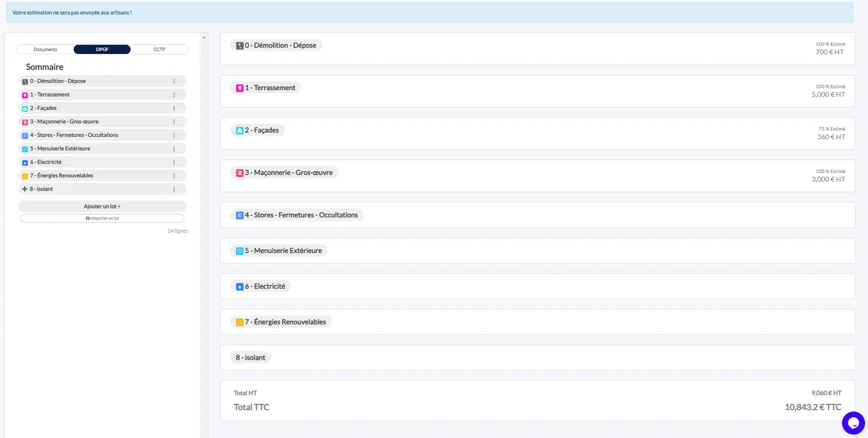Click the Démolition - Dépose icon in Sommaire
Image resolution: width=868 pixels, height=438 pixels.
25,81
